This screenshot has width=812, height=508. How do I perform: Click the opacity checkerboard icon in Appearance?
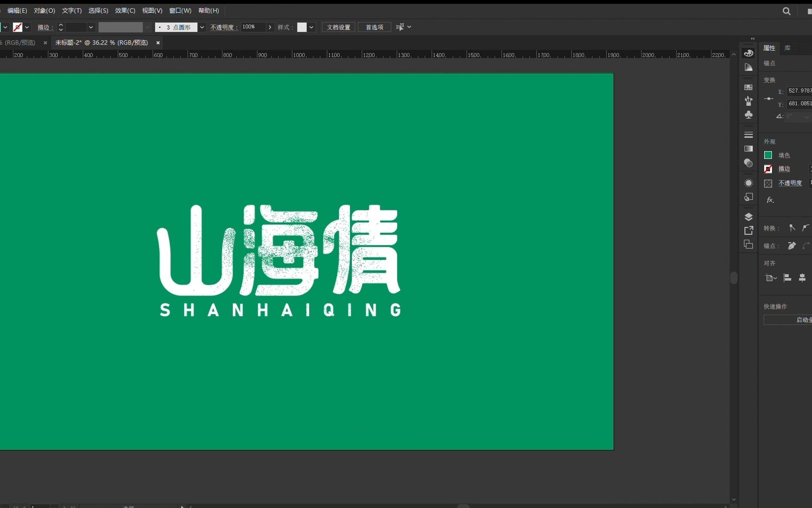point(768,183)
